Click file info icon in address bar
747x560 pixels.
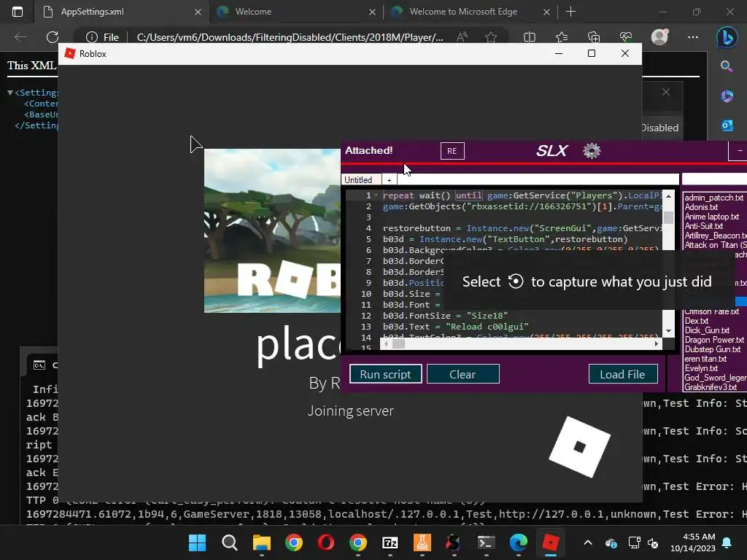click(x=91, y=37)
